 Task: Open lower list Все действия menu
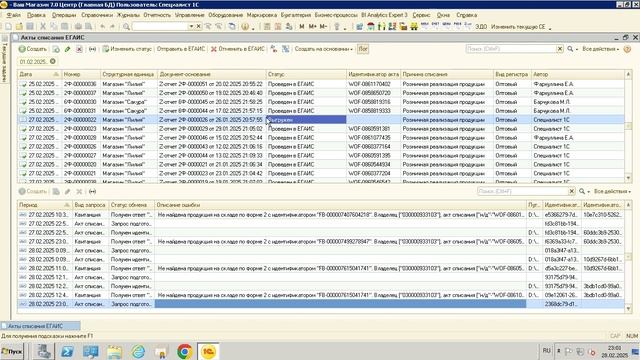pos(612,191)
